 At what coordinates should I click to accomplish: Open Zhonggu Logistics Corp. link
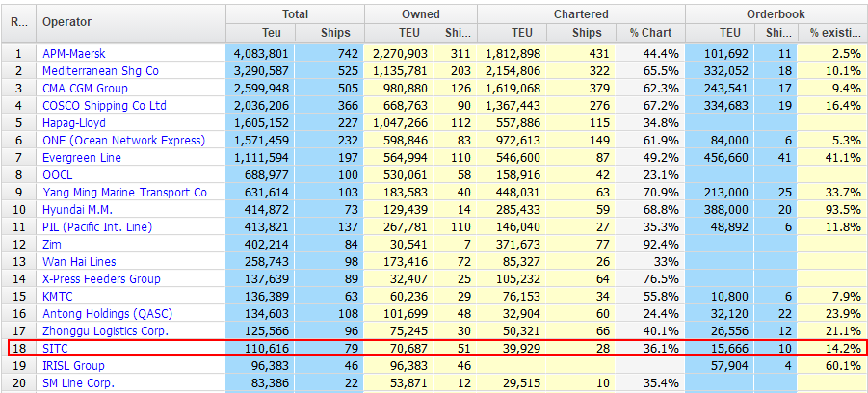pyautogui.click(x=105, y=331)
